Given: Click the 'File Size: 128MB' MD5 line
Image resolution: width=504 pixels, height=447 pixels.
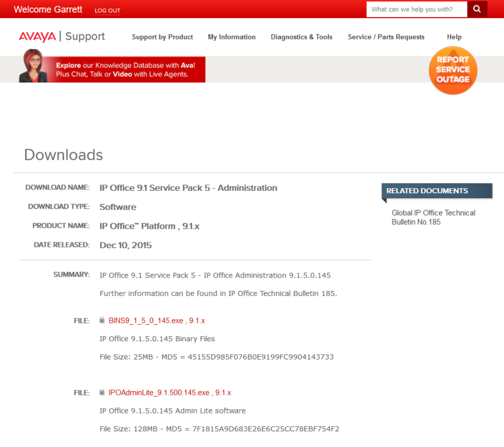Looking at the screenshot, I should [219, 429].
